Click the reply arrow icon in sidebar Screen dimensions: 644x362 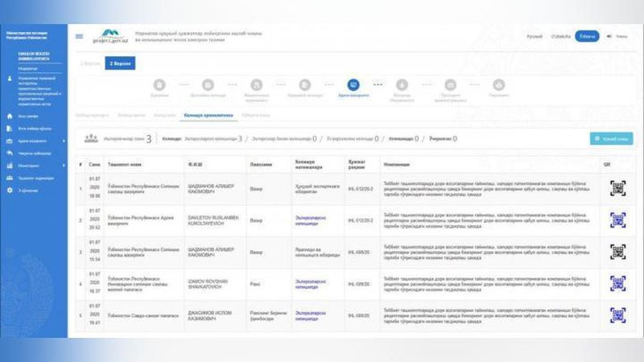(10, 153)
